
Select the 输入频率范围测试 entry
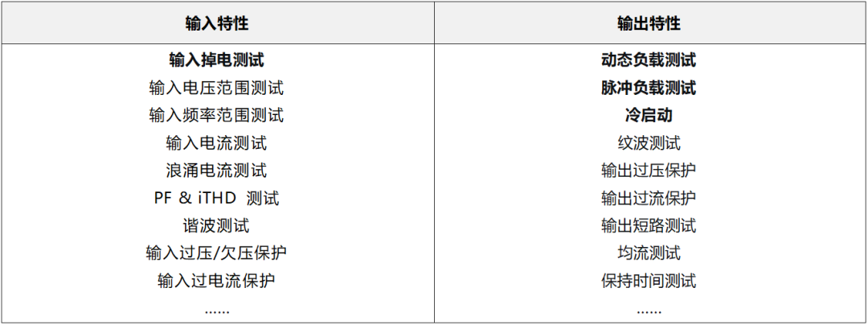click(216, 115)
